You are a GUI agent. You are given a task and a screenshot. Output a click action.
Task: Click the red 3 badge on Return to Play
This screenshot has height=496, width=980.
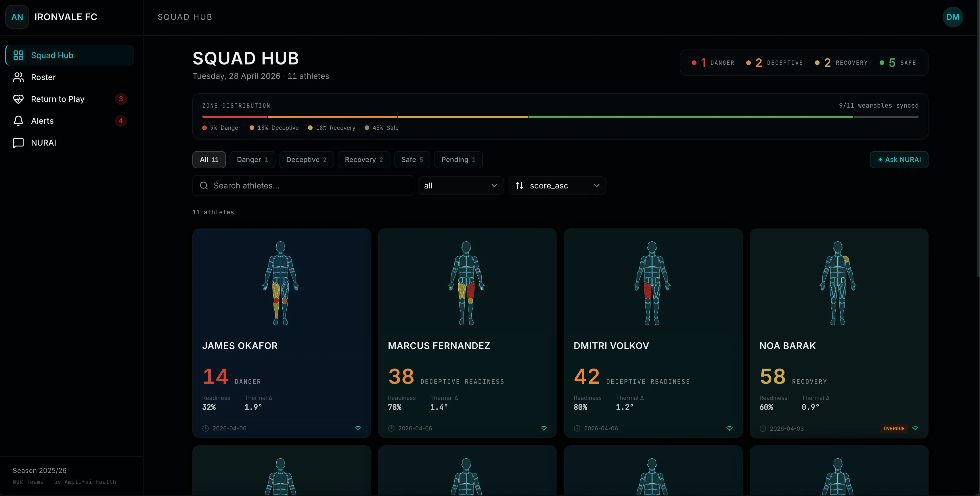point(120,99)
